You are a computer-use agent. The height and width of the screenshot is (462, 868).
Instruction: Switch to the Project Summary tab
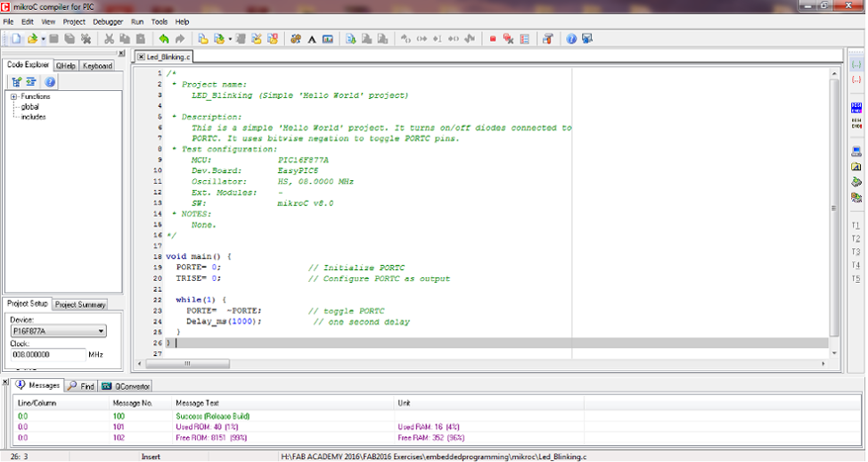79,305
